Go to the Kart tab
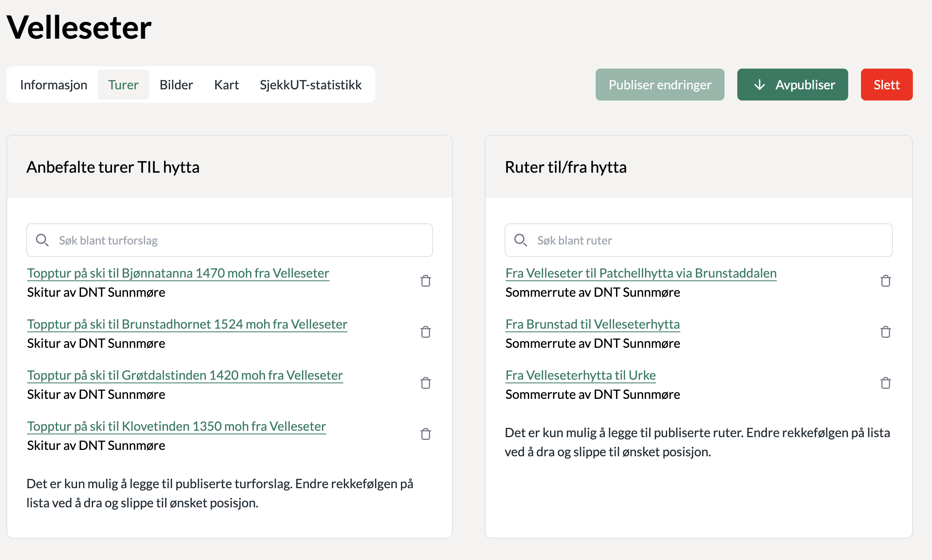932x560 pixels. pyautogui.click(x=226, y=85)
